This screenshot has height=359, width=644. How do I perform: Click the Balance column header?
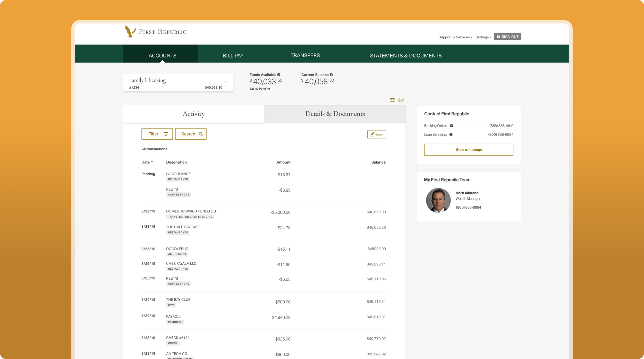click(378, 162)
